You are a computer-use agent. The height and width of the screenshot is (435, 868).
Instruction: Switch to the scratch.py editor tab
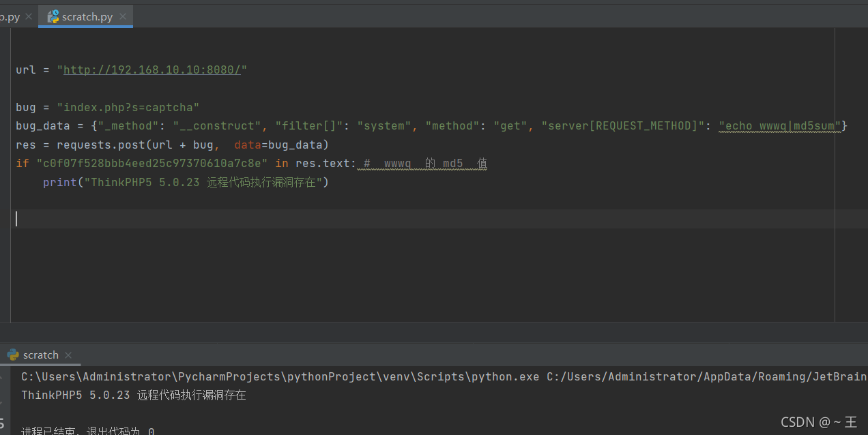point(86,17)
